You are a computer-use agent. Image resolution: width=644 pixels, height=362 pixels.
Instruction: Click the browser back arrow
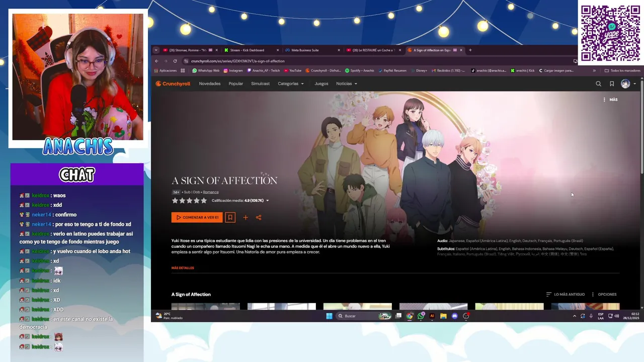point(156,61)
